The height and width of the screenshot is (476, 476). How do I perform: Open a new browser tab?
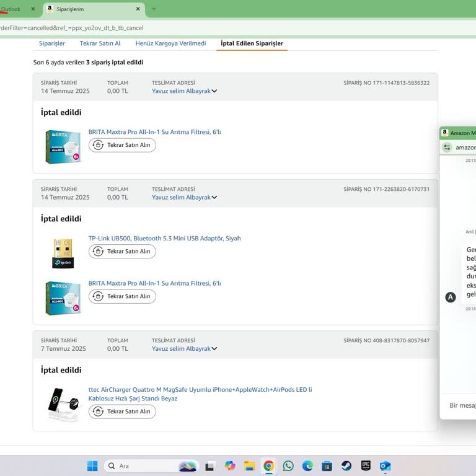click(154, 9)
